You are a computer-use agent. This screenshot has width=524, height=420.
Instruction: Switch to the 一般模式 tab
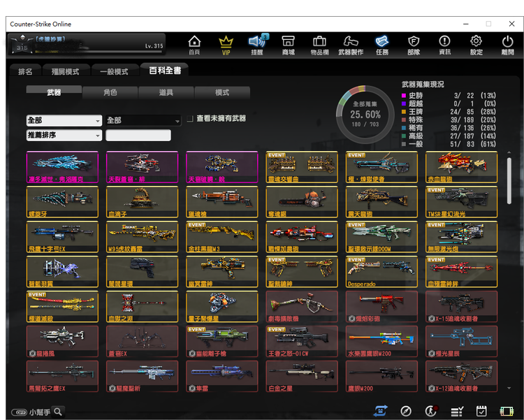click(115, 71)
